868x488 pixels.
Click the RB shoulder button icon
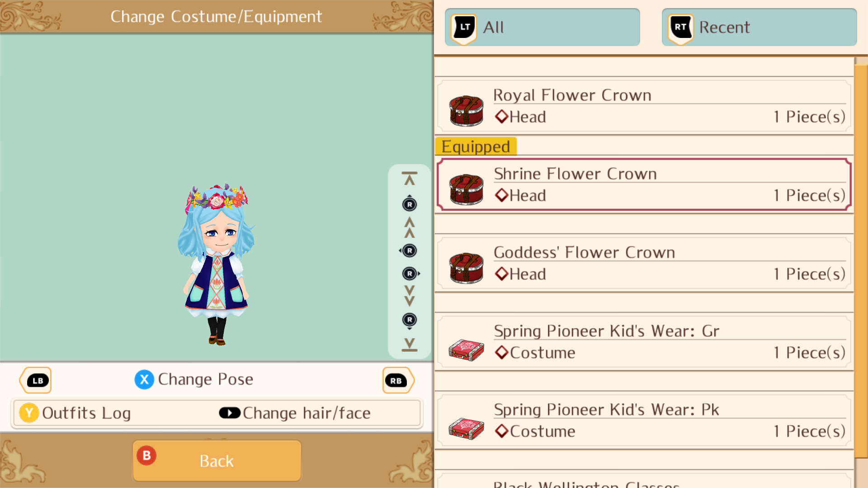pyautogui.click(x=398, y=380)
